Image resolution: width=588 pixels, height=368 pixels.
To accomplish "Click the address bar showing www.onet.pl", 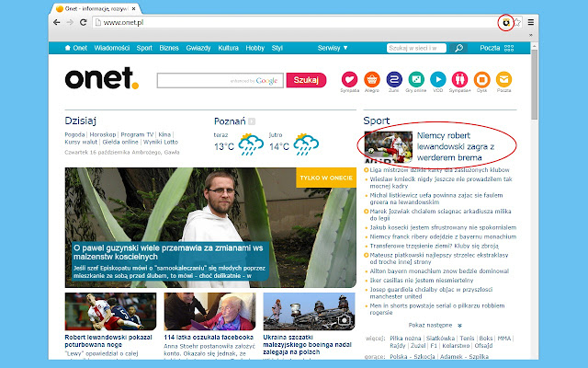I will coord(294,22).
